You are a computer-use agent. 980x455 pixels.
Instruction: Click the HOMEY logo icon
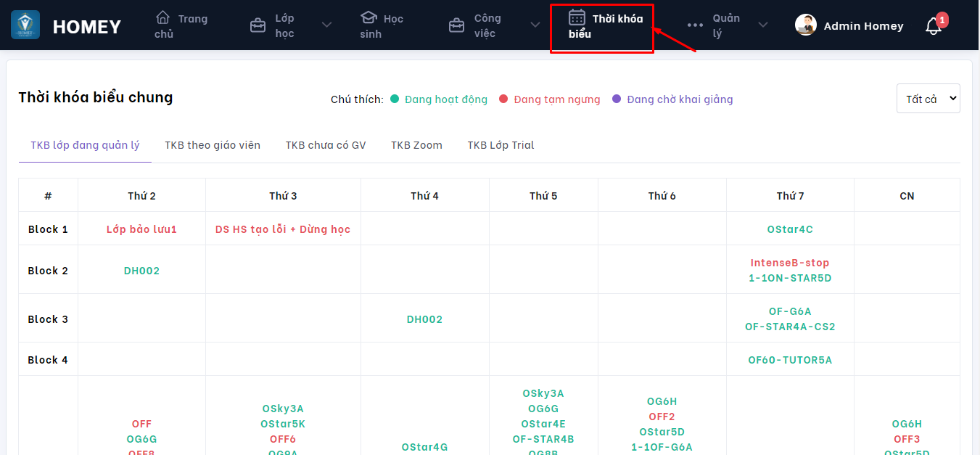[25, 25]
